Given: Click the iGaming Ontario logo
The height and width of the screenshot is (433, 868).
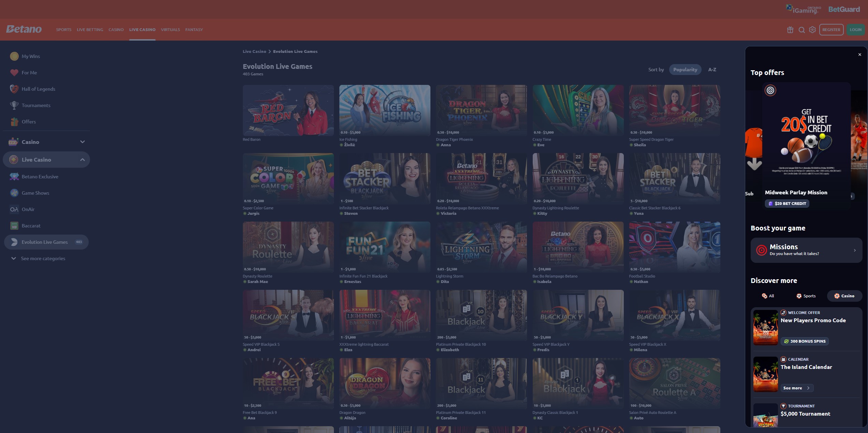Looking at the screenshot, I should [803, 9].
